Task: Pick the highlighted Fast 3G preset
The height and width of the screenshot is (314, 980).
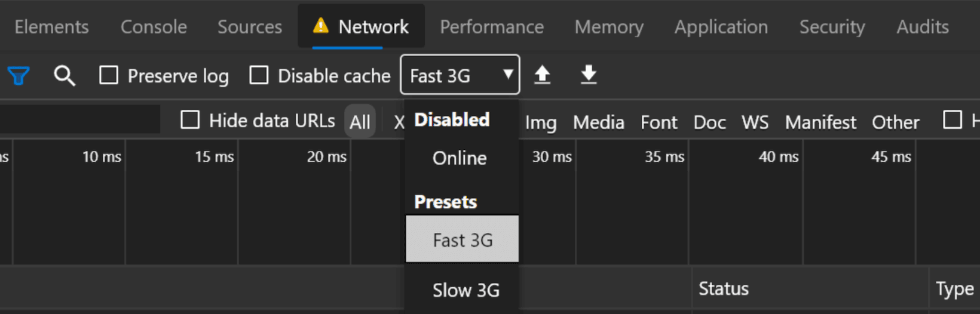Action: point(463,239)
